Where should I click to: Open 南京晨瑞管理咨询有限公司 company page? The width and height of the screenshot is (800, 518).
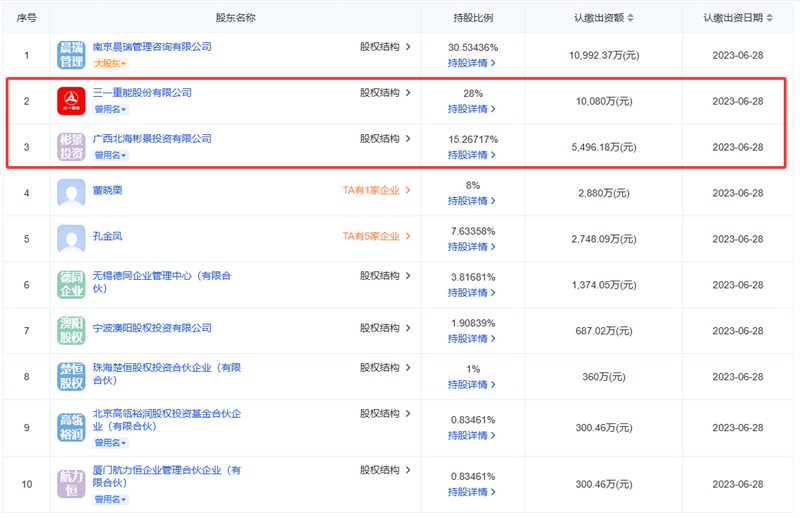(152, 47)
